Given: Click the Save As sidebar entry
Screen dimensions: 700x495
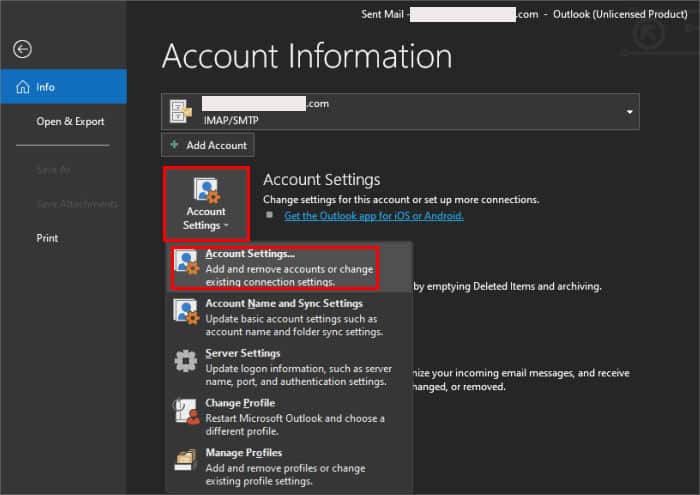Looking at the screenshot, I should point(54,170).
